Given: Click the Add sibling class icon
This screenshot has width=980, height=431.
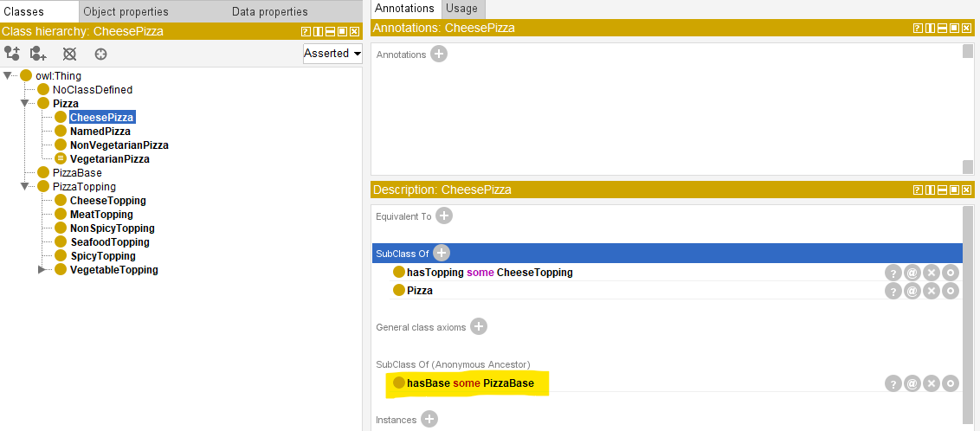Looking at the screenshot, I should [x=39, y=53].
